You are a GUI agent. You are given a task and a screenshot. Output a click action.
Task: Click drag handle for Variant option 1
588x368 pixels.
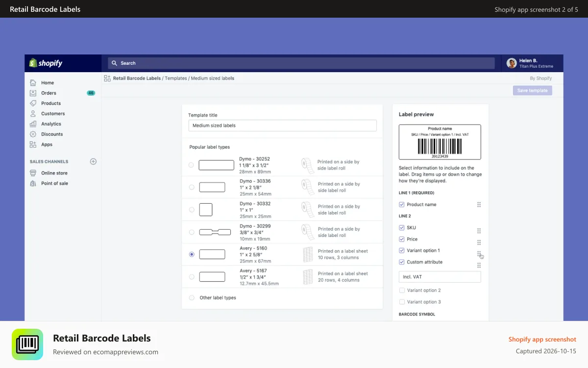click(479, 254)
